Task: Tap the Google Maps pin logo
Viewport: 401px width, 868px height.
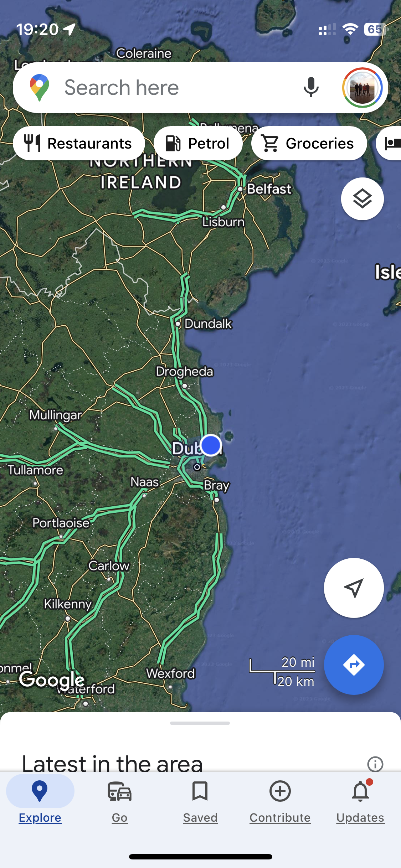Action: [40, 88]
